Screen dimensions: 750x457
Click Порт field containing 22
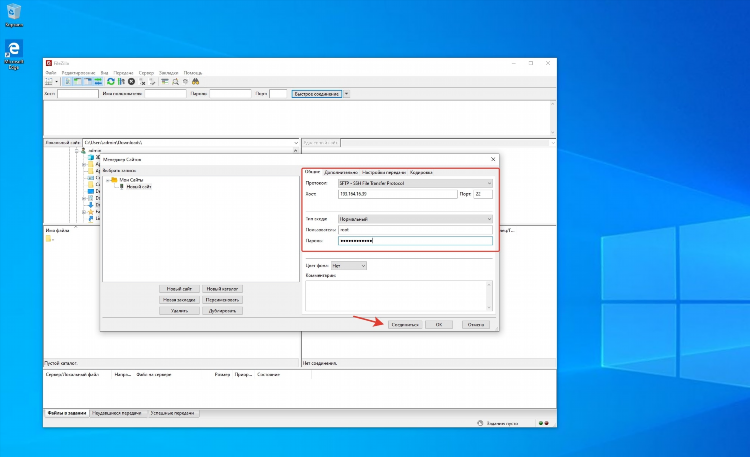tap(483, 194)
